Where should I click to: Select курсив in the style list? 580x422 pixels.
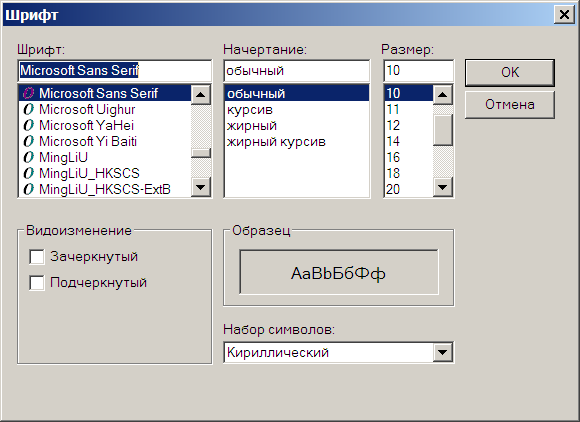point(297,109)
